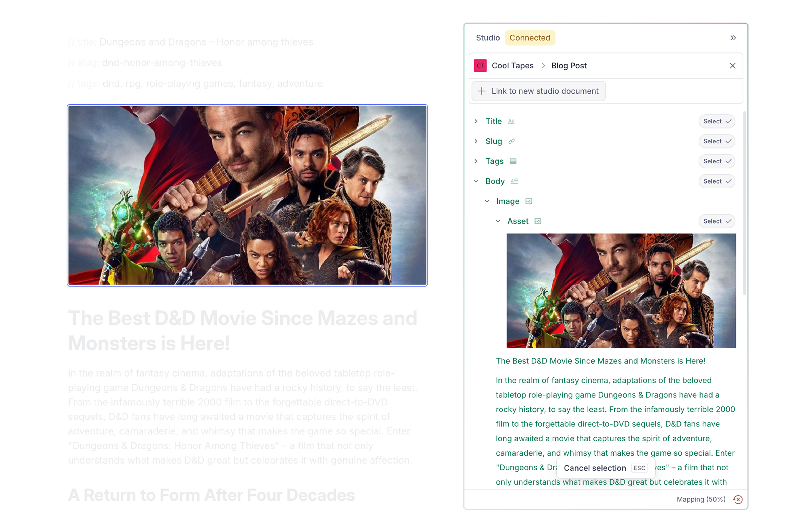Collapse the Image node chevron

tap(487, 201)
